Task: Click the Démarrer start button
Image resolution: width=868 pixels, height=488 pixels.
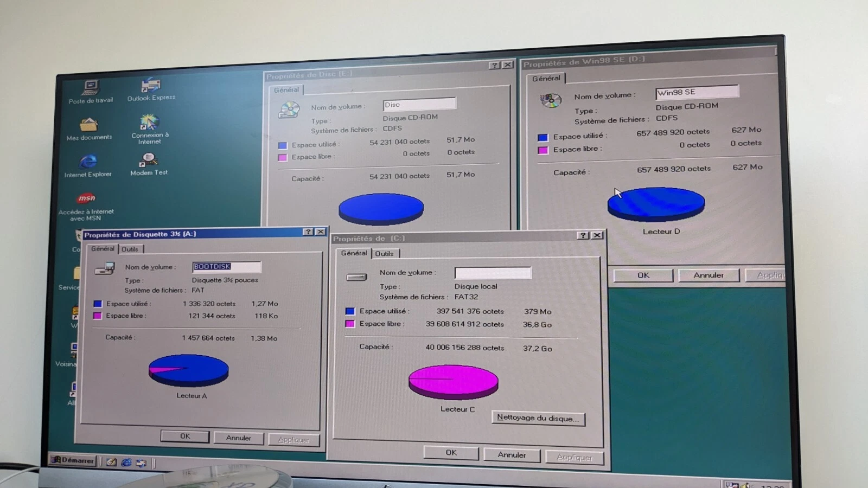Action: (x=73, y=460)
